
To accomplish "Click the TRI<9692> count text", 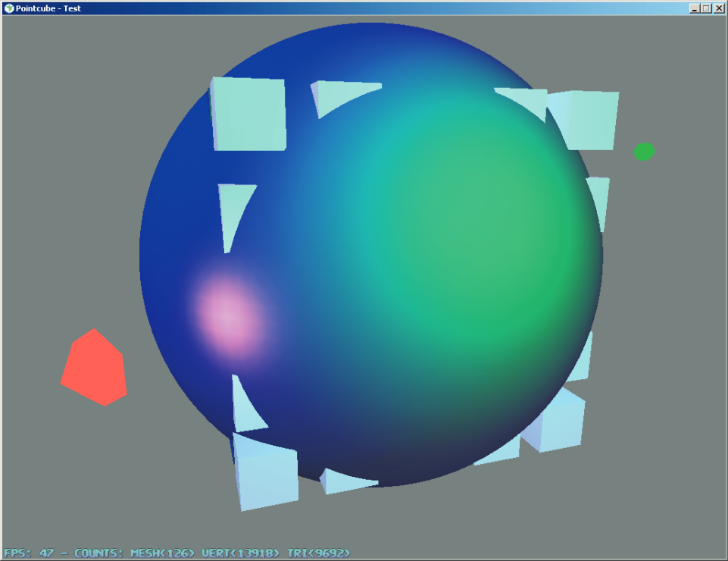I will click(x=318, y=553).
